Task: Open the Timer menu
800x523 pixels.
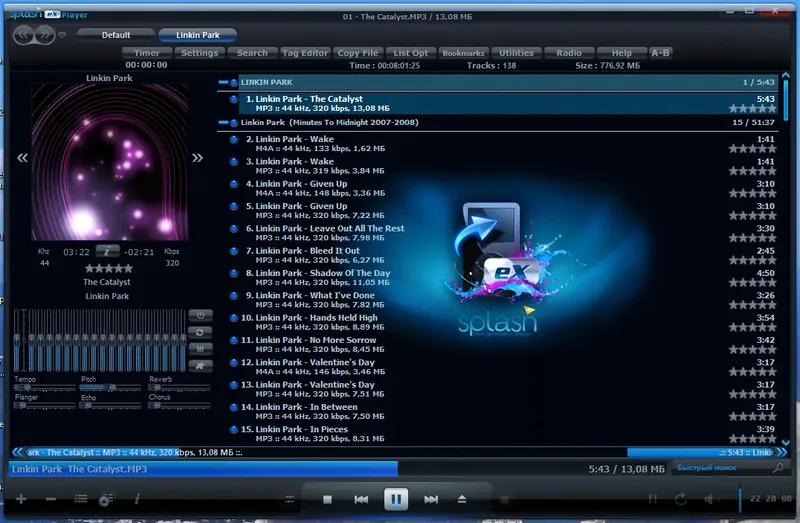Action: click(146, 53)
